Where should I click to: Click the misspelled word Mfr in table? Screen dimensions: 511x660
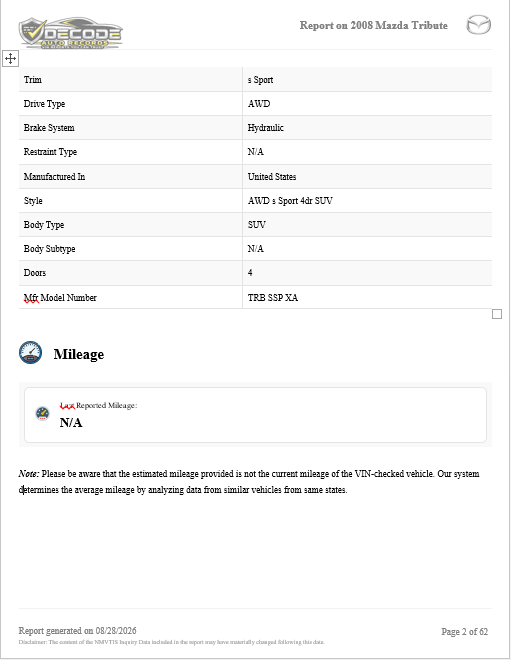(x=31, y=298)
